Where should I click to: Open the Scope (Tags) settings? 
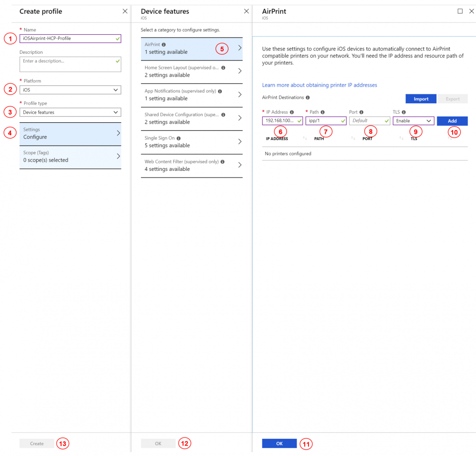70,157
